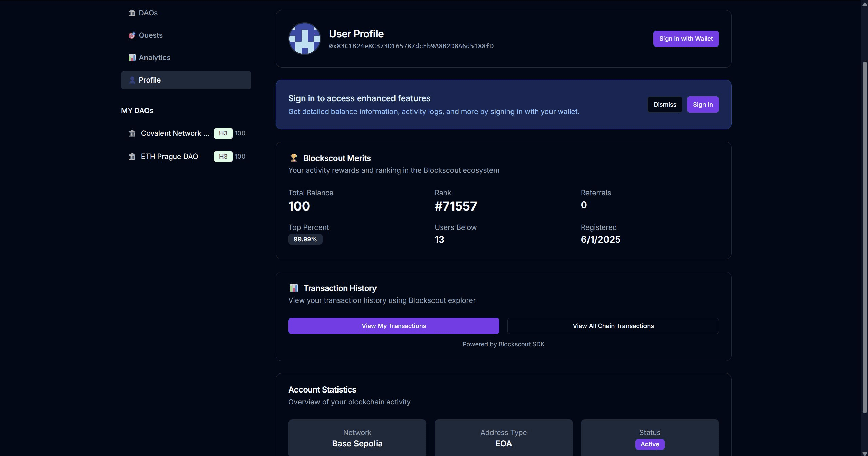Open the Analytics menu item
868x456 pixels.
[155, 58]
